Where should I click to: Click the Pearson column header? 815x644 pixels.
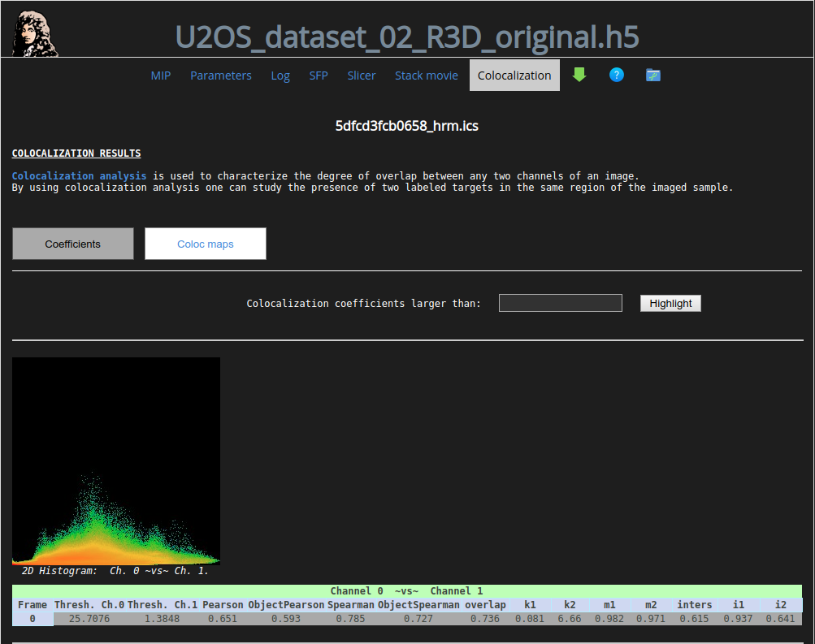coord(223,604)
